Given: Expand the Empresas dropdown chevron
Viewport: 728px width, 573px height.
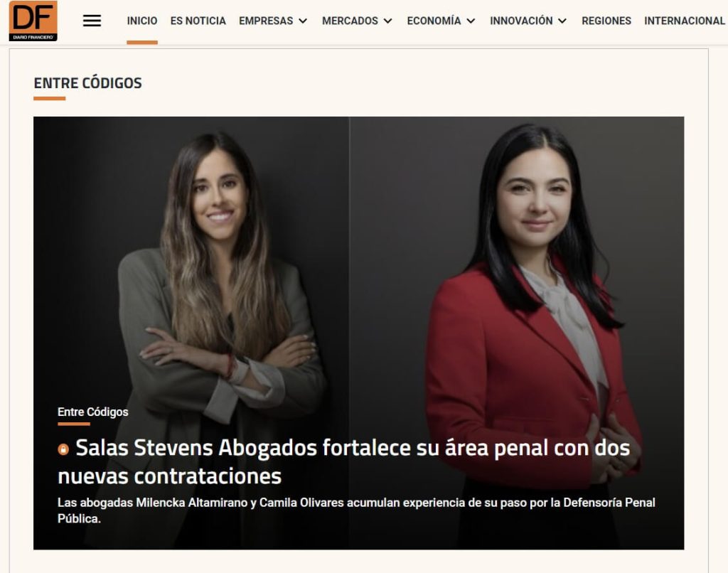Looking at the screenshot, I should pyautogui.click(x=303, y=21).
